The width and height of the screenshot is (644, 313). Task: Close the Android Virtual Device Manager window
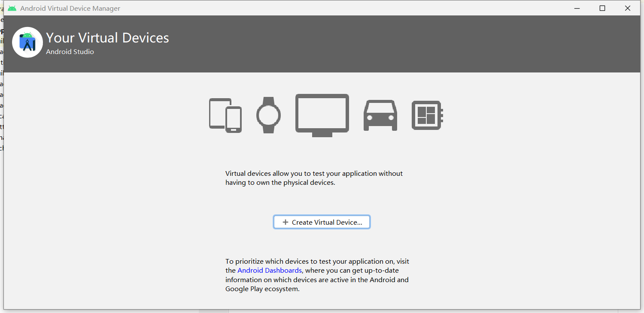tap(628, 8)
